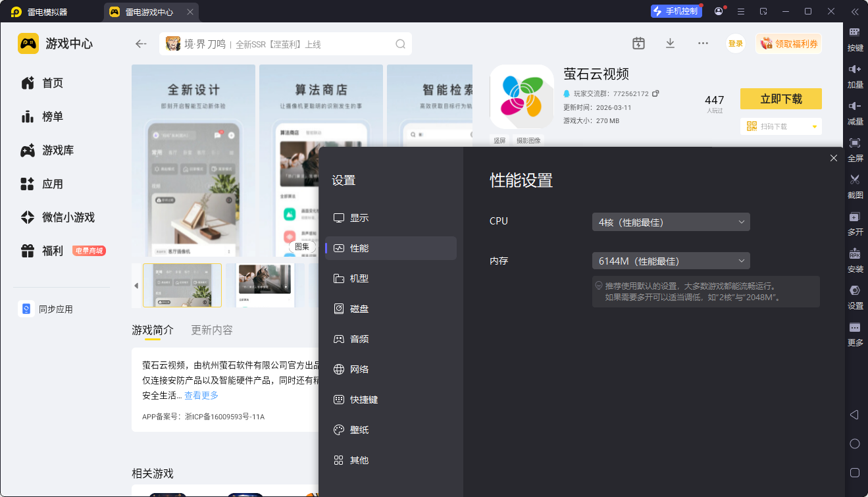
Task: Increase volume with the 加量 icon
Action: point(855,69)
